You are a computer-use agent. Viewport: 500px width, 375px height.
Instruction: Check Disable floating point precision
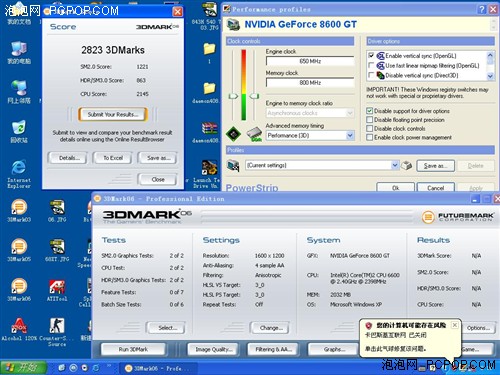[369, 120]
